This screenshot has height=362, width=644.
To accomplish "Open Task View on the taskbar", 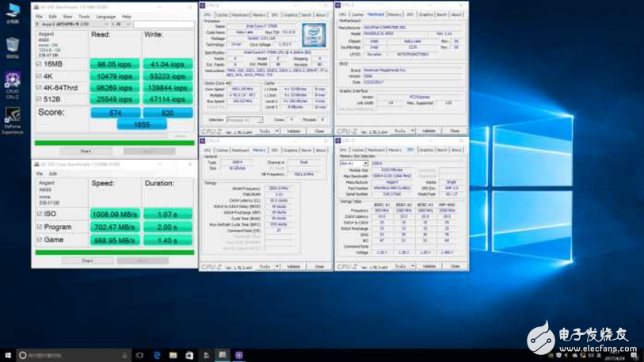I will click(x=139, y=356).
